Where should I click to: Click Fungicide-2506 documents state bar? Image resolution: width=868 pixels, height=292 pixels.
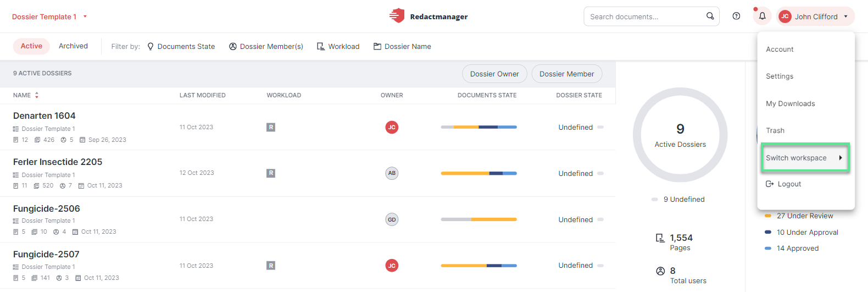tap(478, 219)
